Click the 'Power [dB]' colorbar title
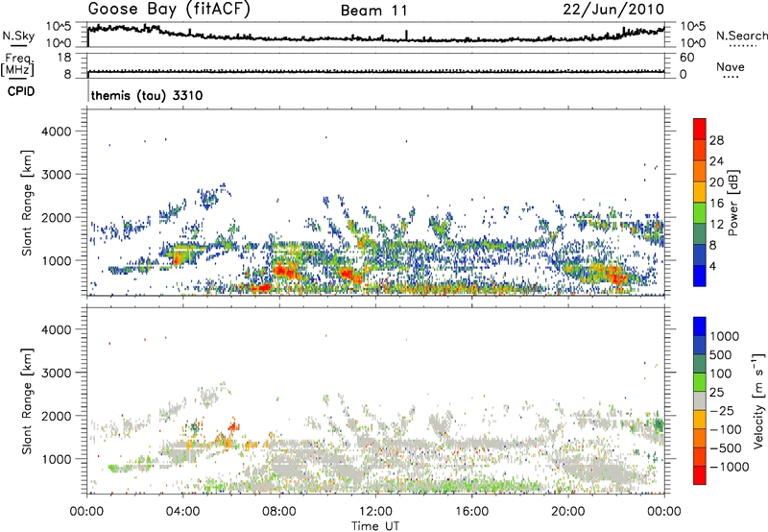 pos(732,203)
